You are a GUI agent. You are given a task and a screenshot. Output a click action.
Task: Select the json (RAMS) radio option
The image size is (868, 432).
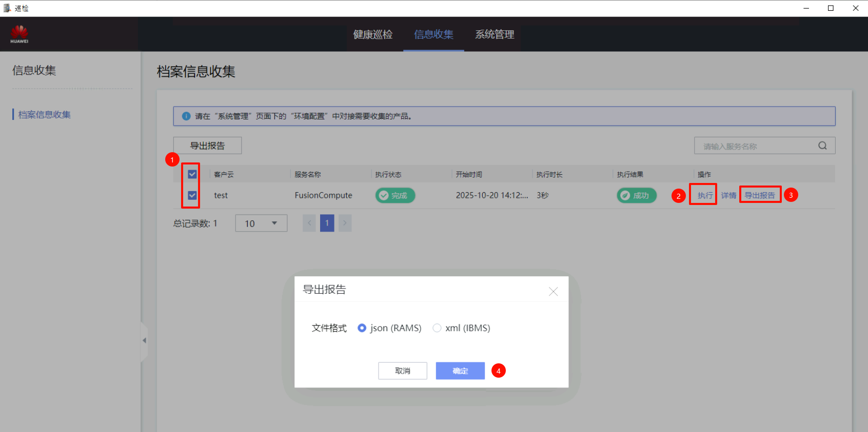click(362, 328)
